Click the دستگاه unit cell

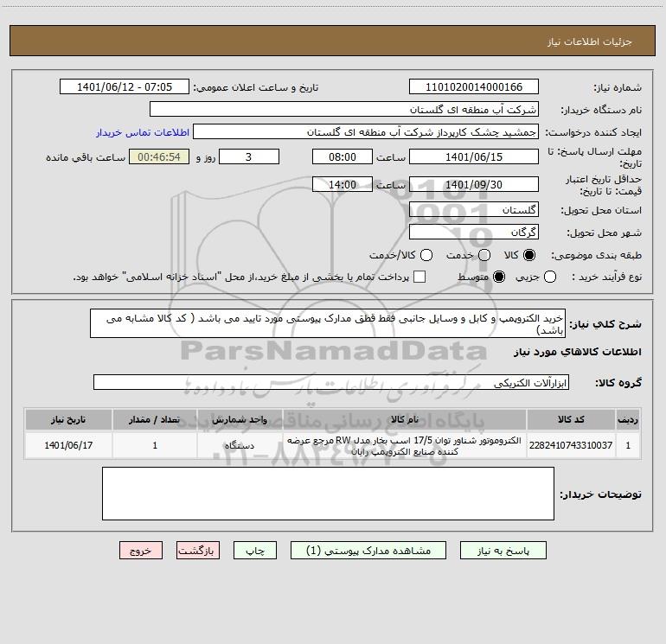240,445
